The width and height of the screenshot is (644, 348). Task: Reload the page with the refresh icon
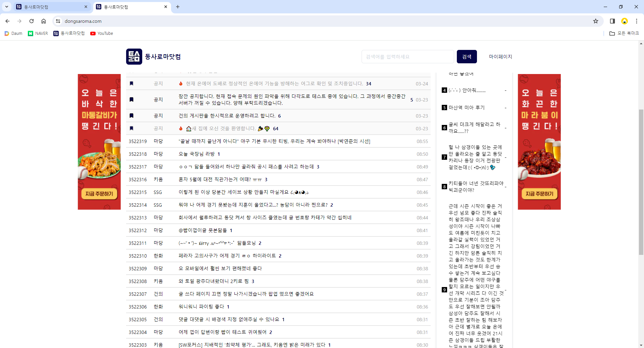pyautogui.click(x=32, y=21)
